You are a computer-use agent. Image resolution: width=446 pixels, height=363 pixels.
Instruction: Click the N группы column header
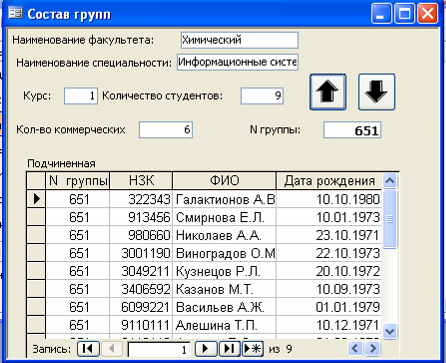[78, 181]
